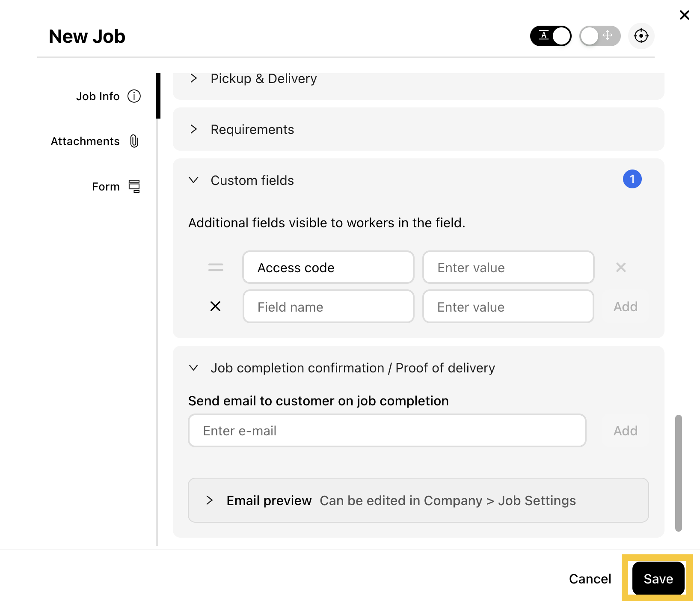
Task: Click the crosshair locate icon
Action: 641,36
